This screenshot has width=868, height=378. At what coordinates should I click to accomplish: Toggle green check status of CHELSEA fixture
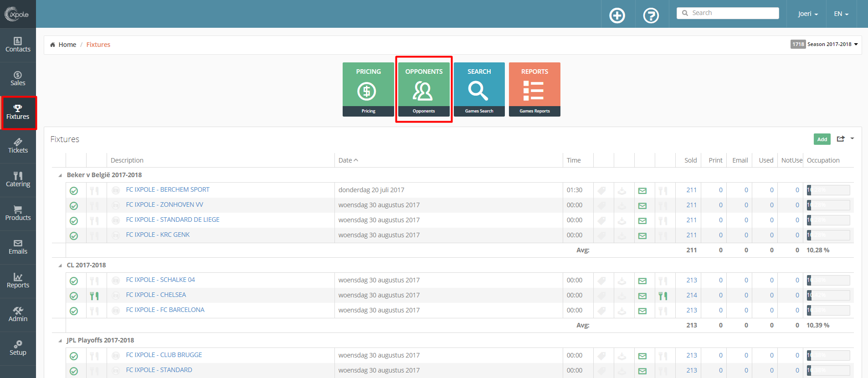coord(74,296)
